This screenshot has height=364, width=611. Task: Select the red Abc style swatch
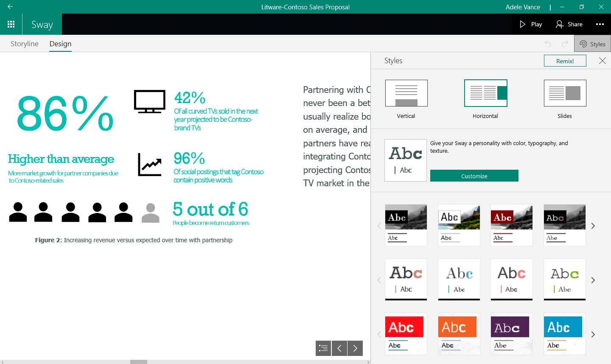point(406,333)
